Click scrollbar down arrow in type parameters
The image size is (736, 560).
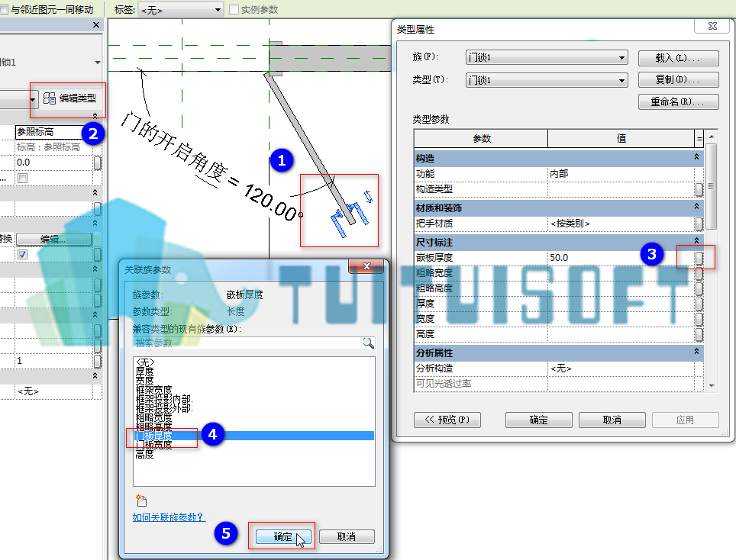coord(711,385)
